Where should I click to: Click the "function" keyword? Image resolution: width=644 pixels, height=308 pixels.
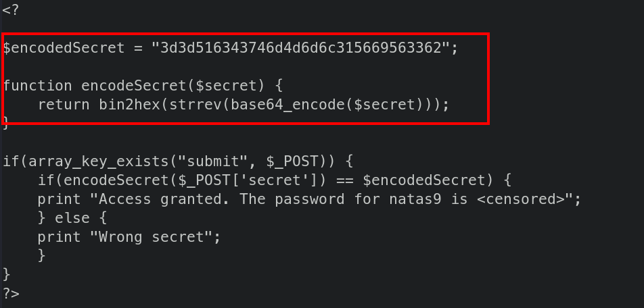click(x=38, y=86)
